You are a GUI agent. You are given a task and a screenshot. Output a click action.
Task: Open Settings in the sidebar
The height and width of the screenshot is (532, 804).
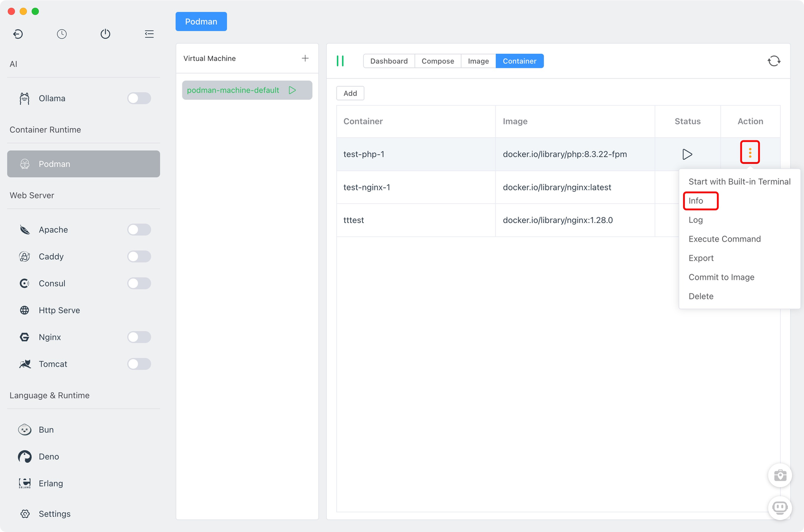coord(54,514)
